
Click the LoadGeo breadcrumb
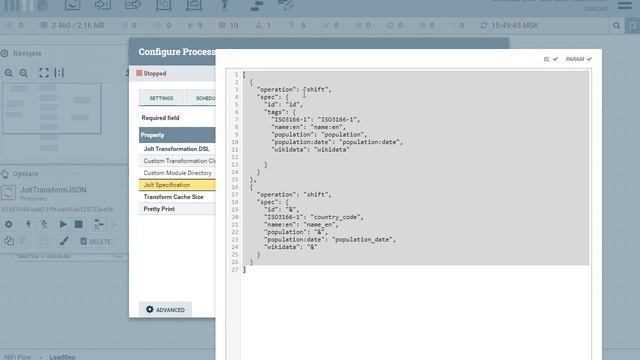[62, 357]
